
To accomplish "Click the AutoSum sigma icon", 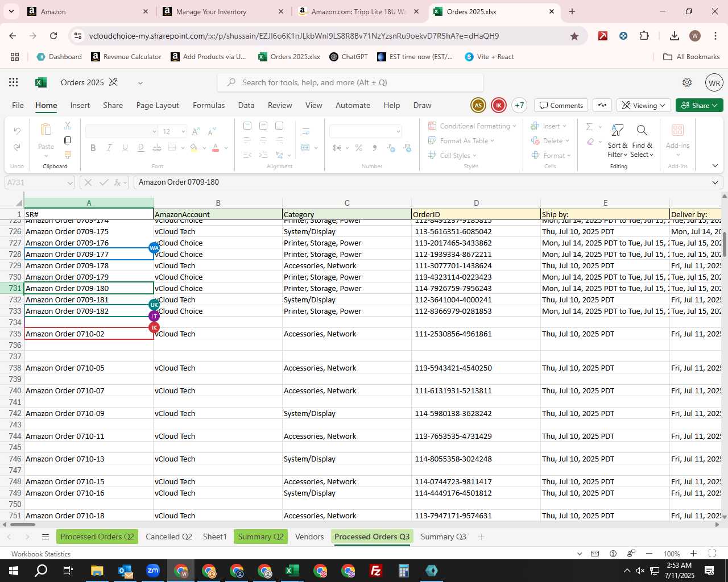I will click(590, 126).
